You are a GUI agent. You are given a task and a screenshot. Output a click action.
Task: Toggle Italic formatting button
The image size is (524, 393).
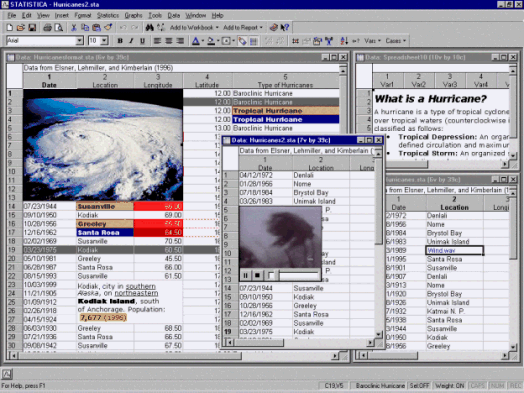point(131,41)
